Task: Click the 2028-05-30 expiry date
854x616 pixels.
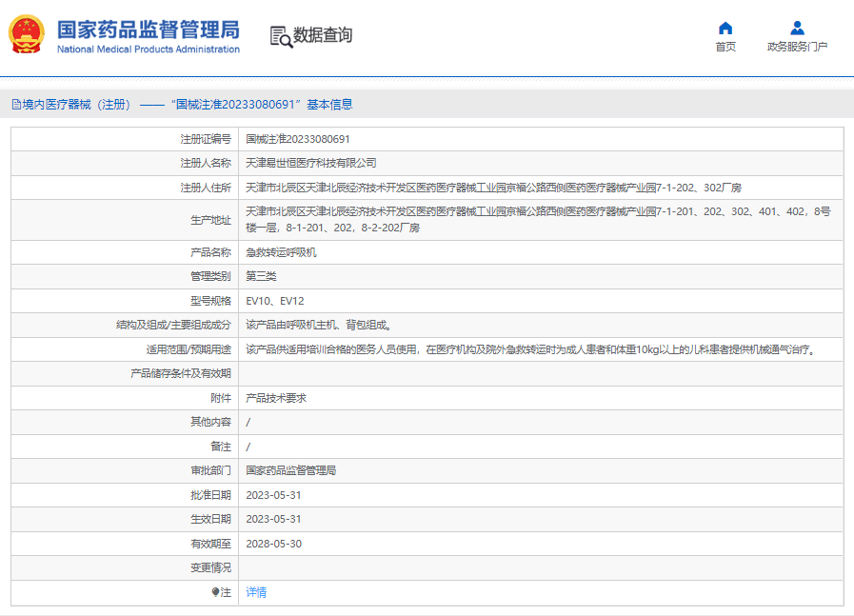Action: coord(273,544)
